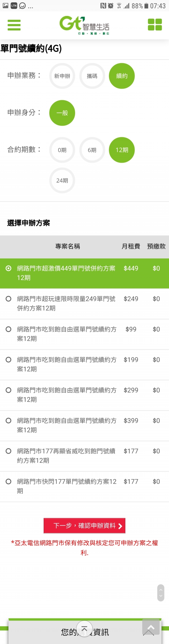Select the 一般 identity option

tap(62, 113)
